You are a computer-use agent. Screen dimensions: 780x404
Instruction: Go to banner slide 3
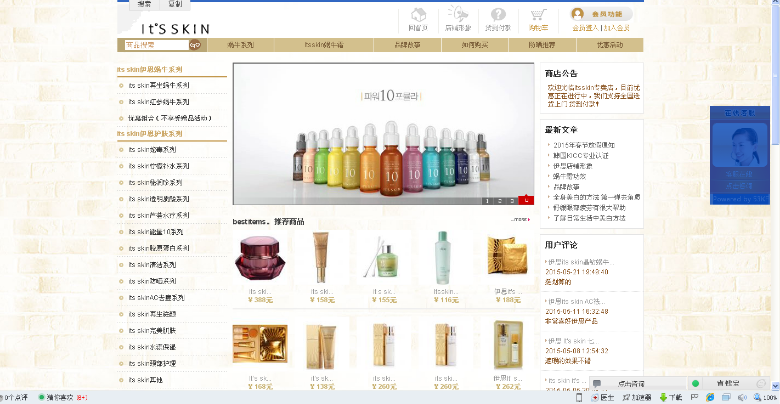[x=512, y=201]
